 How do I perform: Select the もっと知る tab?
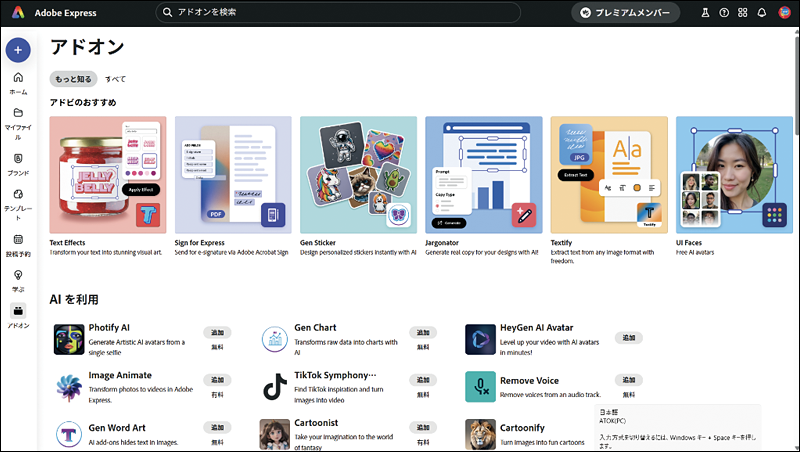(x=73, y=79)
